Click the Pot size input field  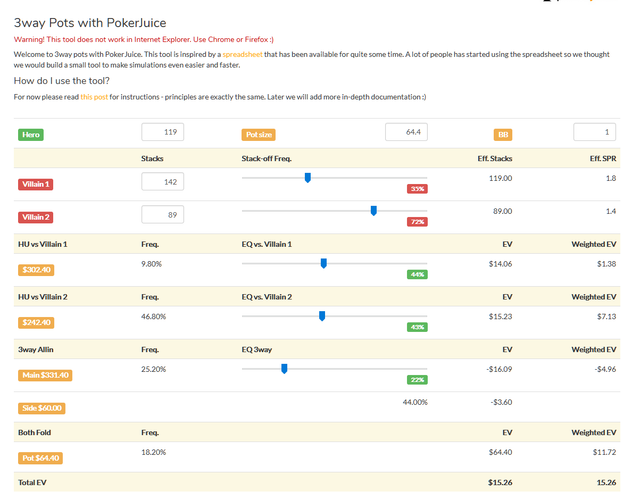click(x=406, y=132)
